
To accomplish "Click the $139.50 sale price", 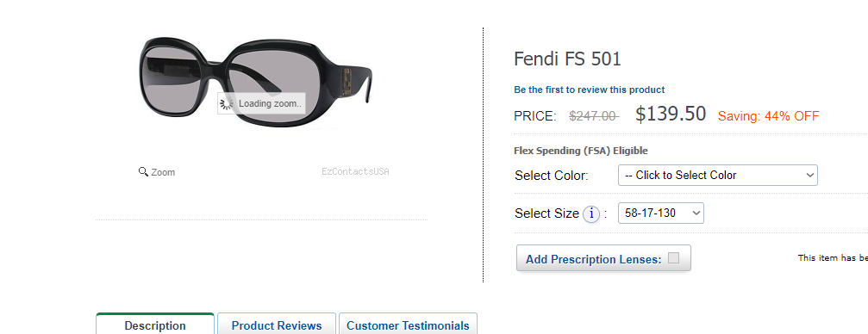I will [x=671, y=114].
